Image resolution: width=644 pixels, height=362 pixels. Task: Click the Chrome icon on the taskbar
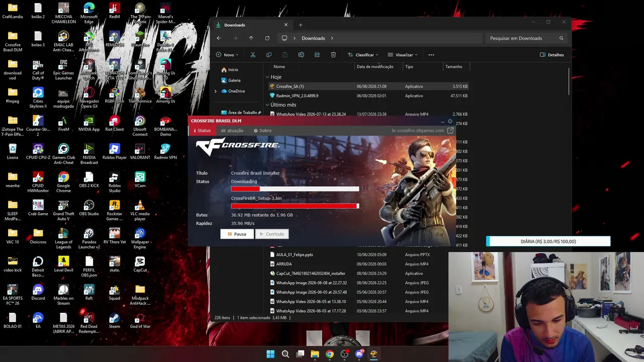(x=330, y=354)
